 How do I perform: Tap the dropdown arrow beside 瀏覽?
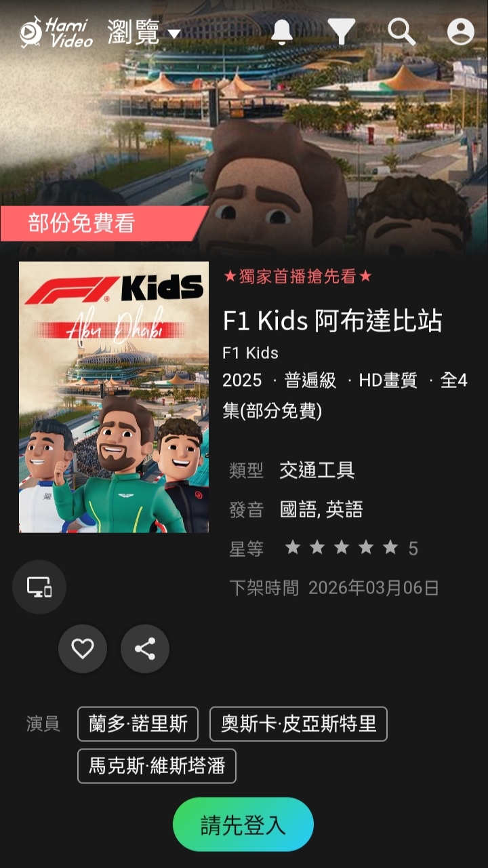174,34
